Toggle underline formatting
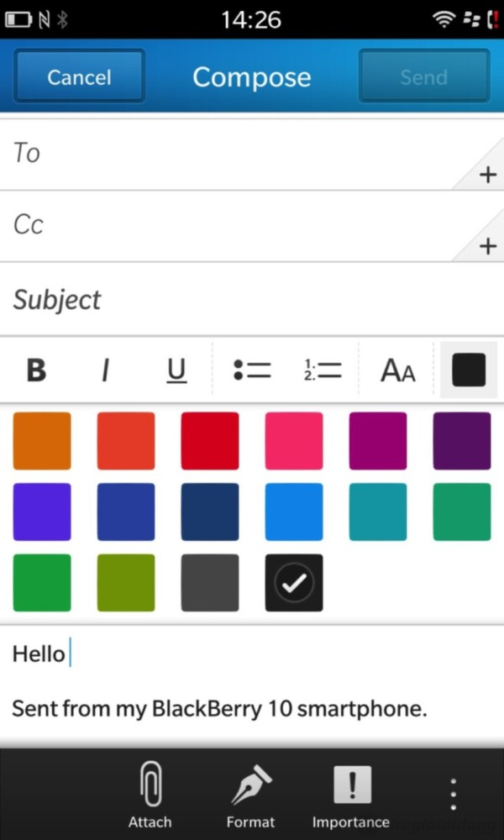504x840 pixels. tap(176, 370)
